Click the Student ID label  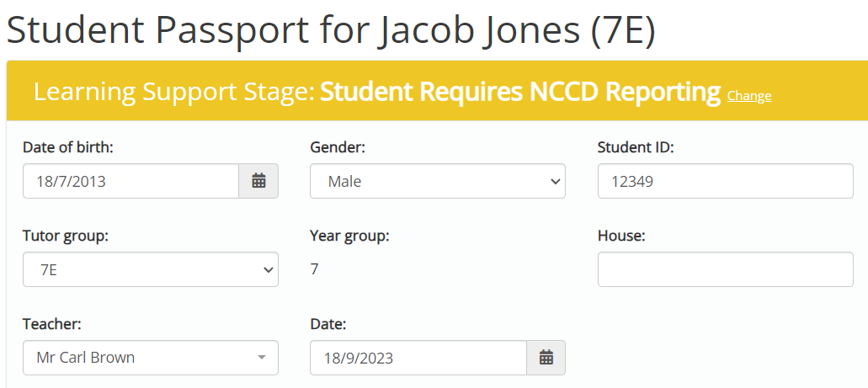pyautogui.click(x=636, y=147)
